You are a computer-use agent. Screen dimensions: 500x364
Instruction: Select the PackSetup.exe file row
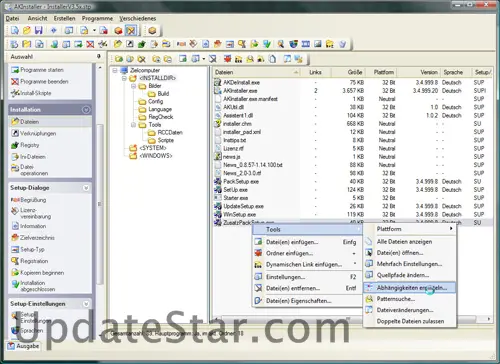click(x=353, y=182)
